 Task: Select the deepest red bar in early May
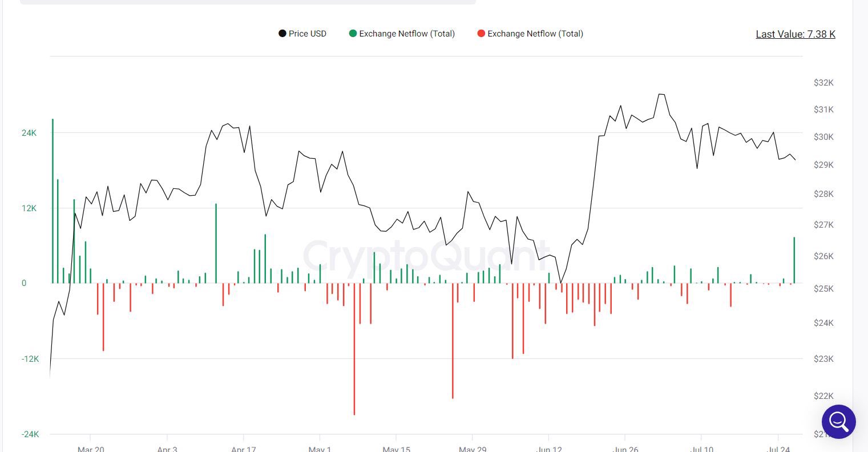coord(354,348)
